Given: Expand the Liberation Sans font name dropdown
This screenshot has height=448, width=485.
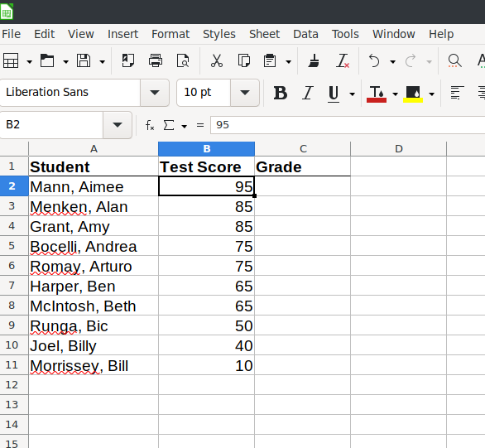Looking at the screenshot, I should (x=154, y=93).
